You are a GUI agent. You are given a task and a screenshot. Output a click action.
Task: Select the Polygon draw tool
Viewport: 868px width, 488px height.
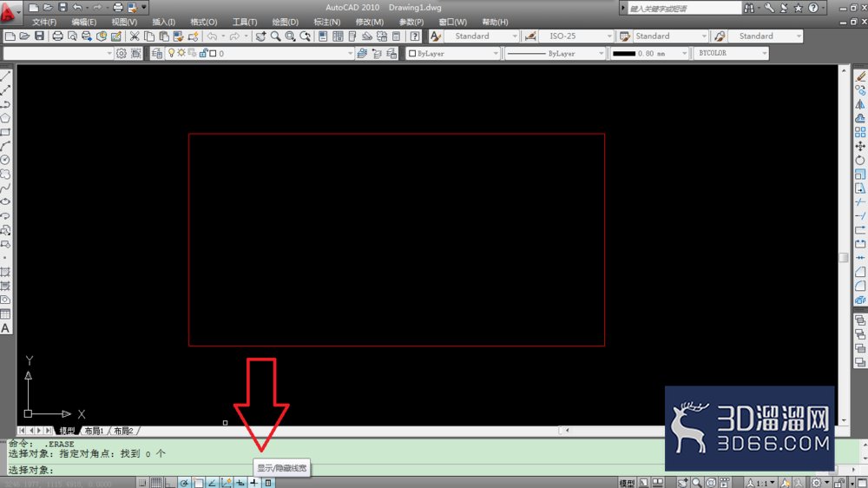(5, 118)
